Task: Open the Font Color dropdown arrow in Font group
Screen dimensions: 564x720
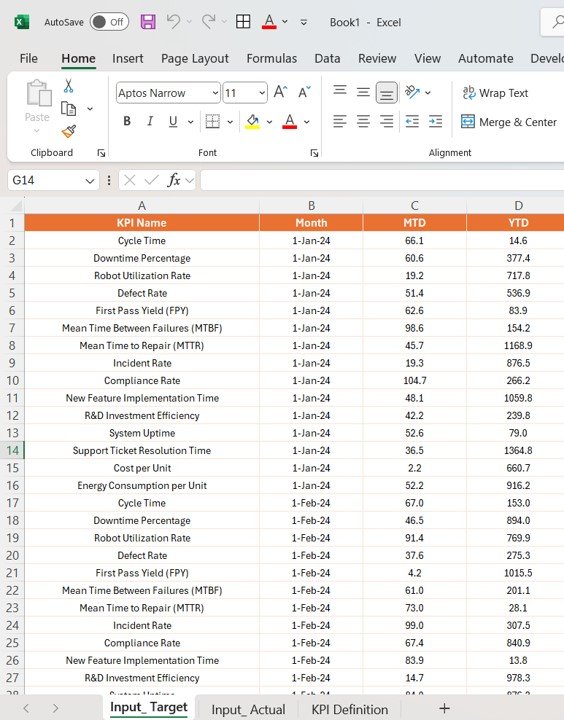Action: [x=307, y=122]
